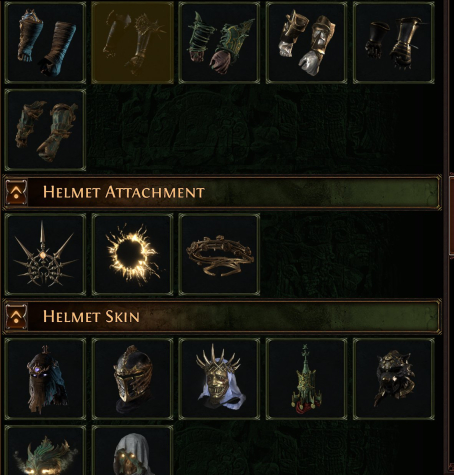The width and height of the screenshot is (454, 475).
Task: Select the spiked sunburst helmet attachment
Action: pyautogui.click(x=45, y=255)
